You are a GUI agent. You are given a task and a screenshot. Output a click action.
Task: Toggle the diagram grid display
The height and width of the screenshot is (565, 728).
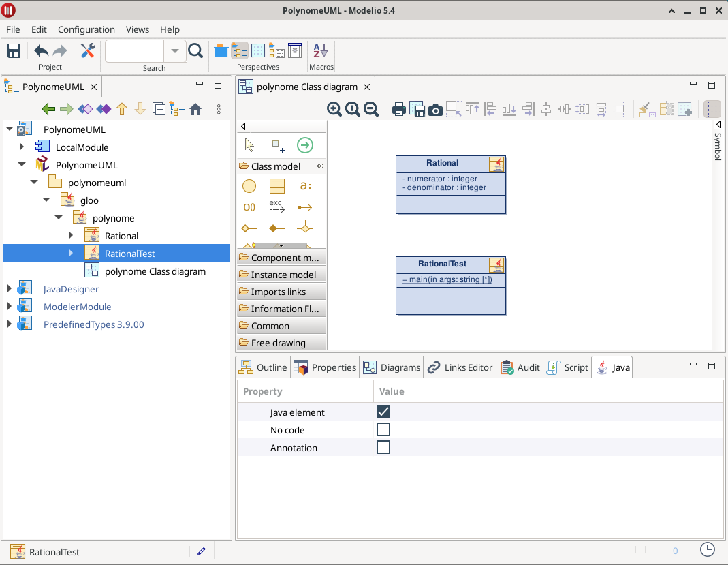coord(712,109)
